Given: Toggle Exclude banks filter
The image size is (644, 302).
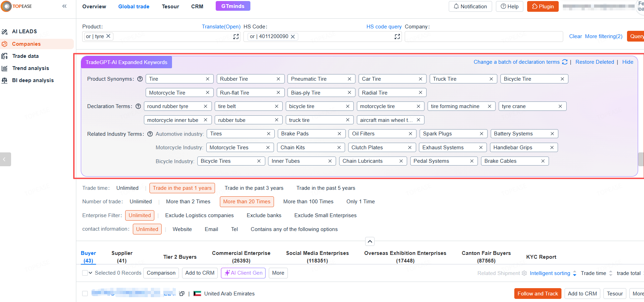Looking at the screenshot, I should (264, 215).
